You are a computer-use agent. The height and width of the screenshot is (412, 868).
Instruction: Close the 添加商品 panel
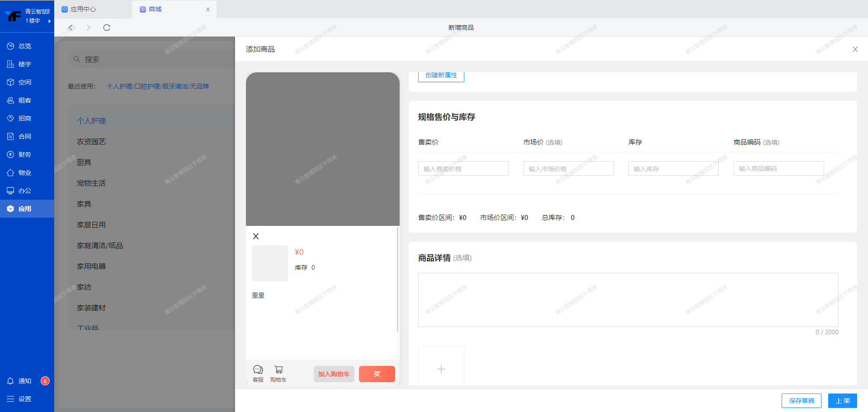click(x=855, y=49)
